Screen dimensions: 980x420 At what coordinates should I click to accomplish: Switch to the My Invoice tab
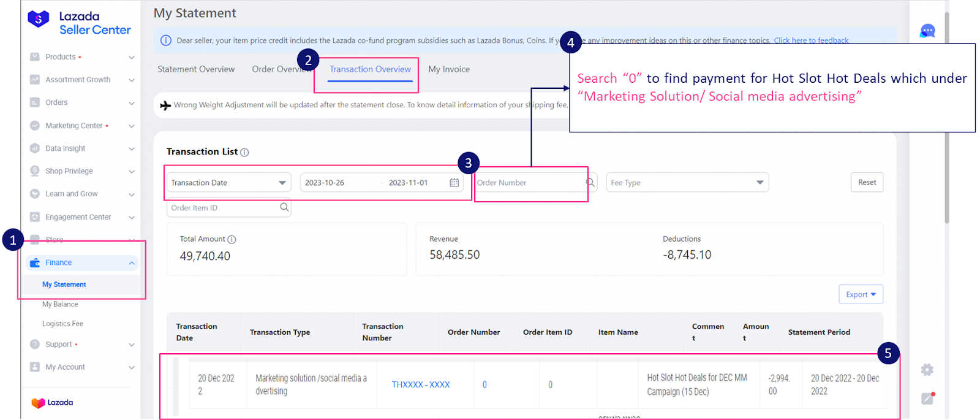click(x=449, y=69)
